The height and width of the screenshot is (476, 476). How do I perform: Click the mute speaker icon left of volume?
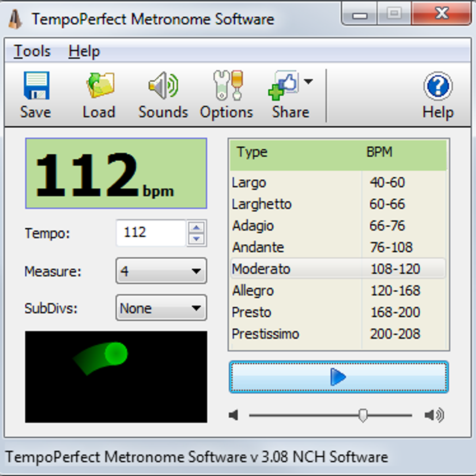(x=234, y=415)
